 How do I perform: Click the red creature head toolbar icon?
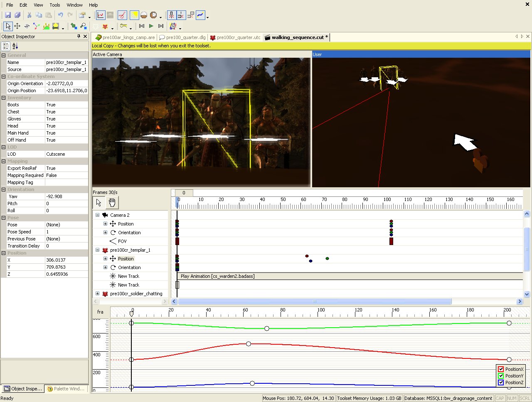coord(105,27)
